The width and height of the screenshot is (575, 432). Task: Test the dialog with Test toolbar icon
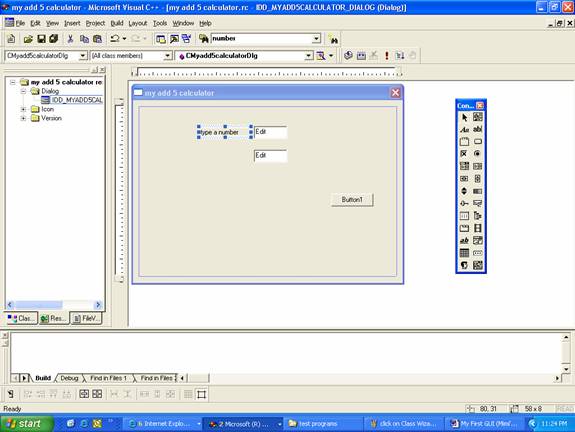(11, 394)
